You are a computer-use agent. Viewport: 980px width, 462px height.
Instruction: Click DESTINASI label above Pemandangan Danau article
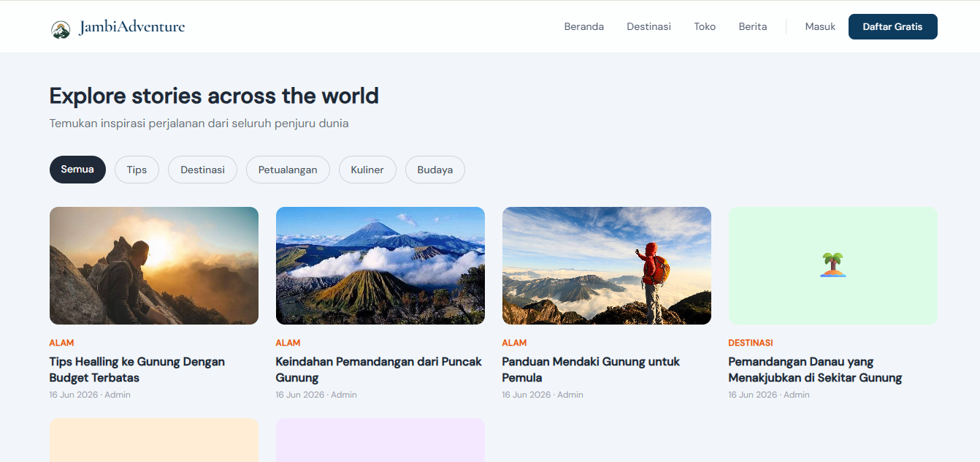coord(750,343)
